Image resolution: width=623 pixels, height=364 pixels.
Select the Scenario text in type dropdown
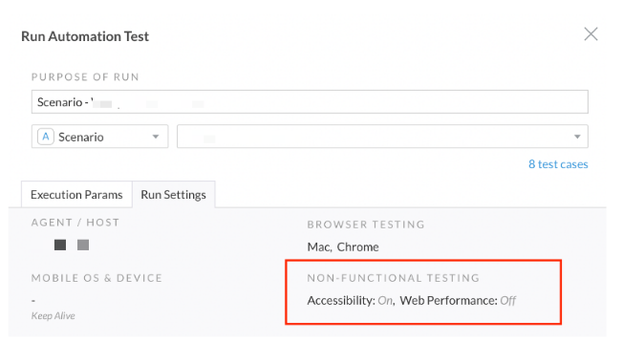click(81, 137)
